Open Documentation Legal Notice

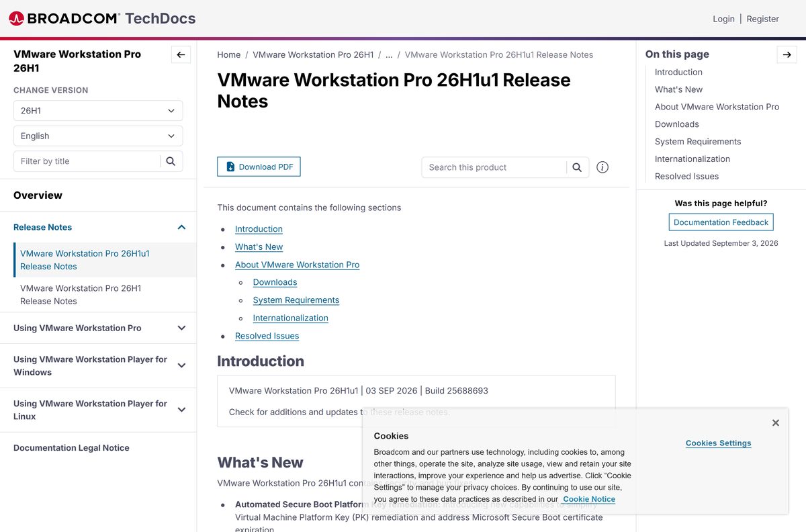71,448
